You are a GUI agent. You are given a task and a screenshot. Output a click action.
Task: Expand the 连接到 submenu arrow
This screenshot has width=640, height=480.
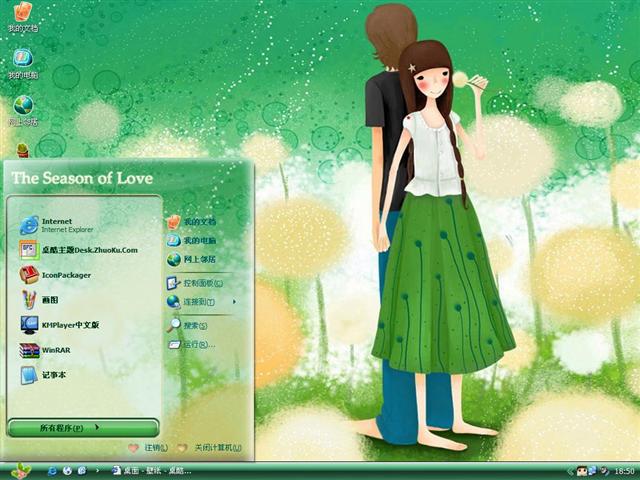(x=234, y=302)
